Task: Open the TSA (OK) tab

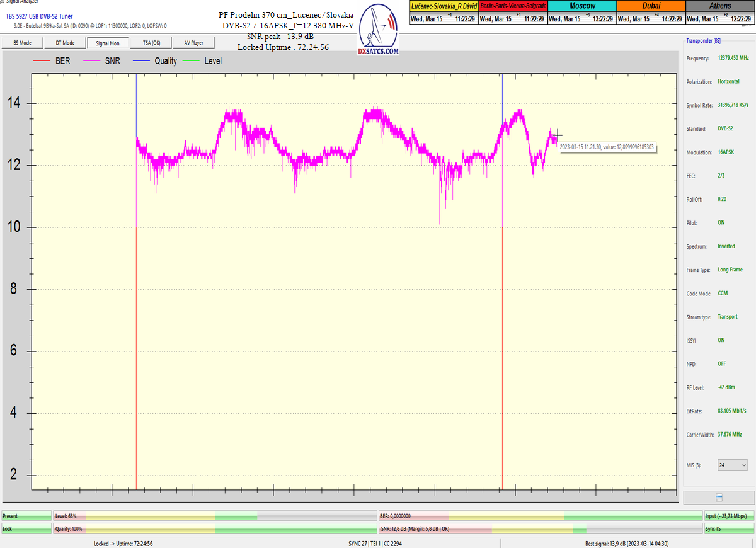Action: coord(151,43)
